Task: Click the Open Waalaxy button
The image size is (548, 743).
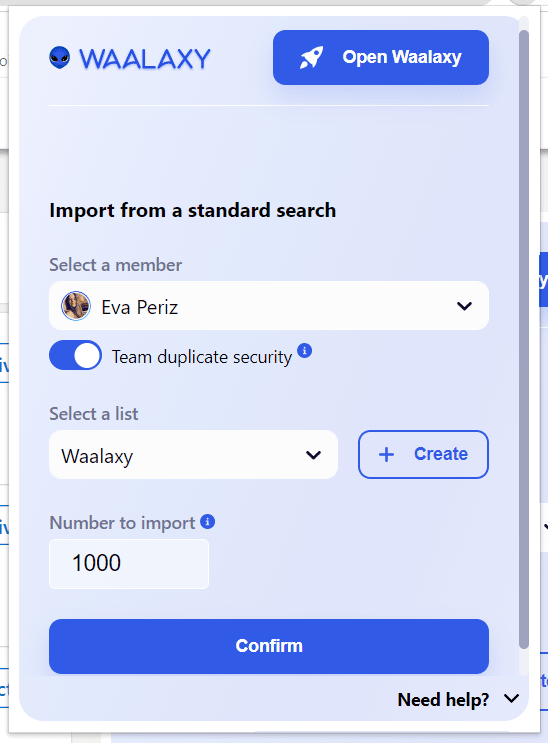Action: point(381,57)
